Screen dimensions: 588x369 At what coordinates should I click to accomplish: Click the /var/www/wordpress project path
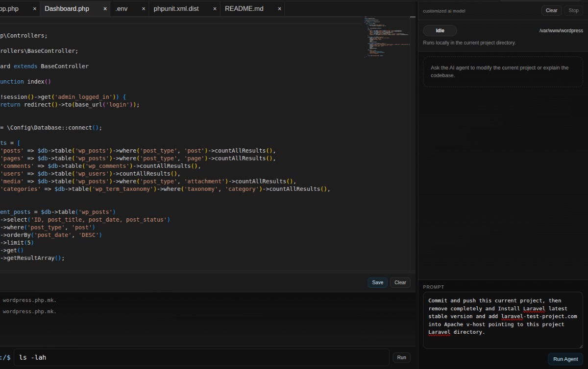pyautogui.click(x=561, y=31)
